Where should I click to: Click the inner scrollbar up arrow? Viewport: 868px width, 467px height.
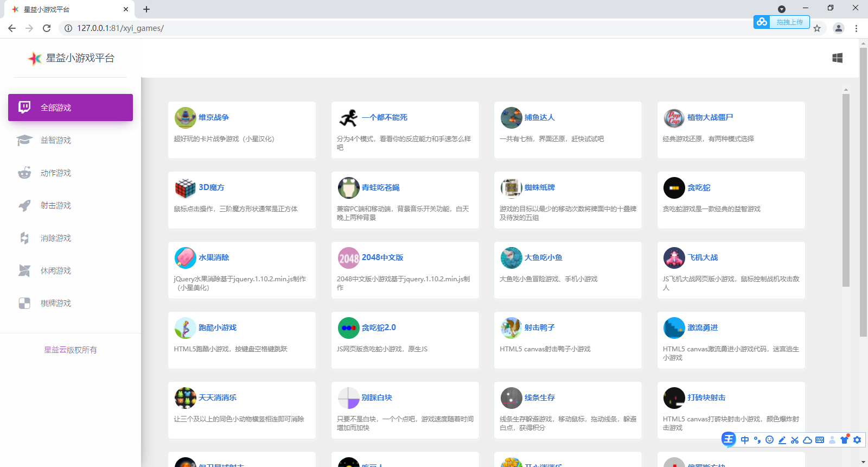coord(846,90)
